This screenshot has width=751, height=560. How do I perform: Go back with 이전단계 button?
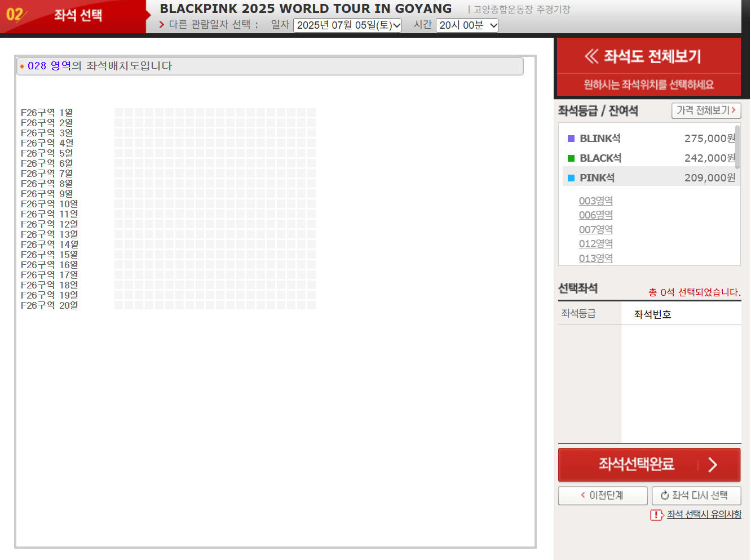point(603,496)
